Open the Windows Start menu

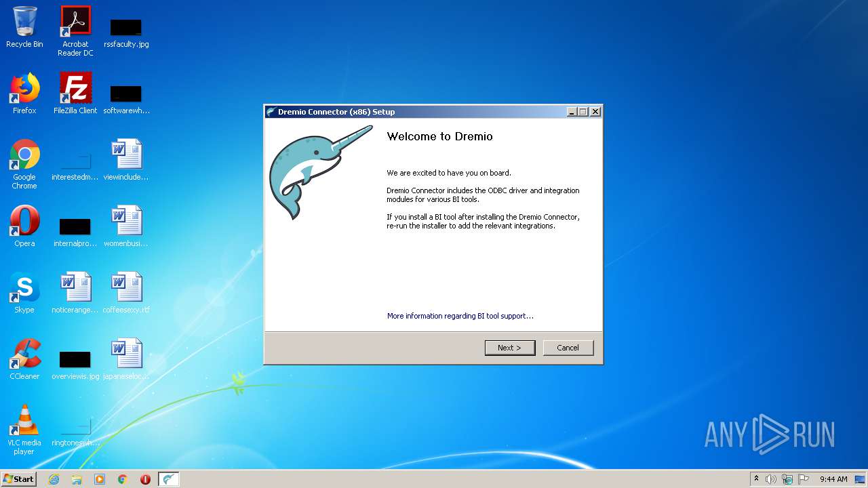[18, 479]
